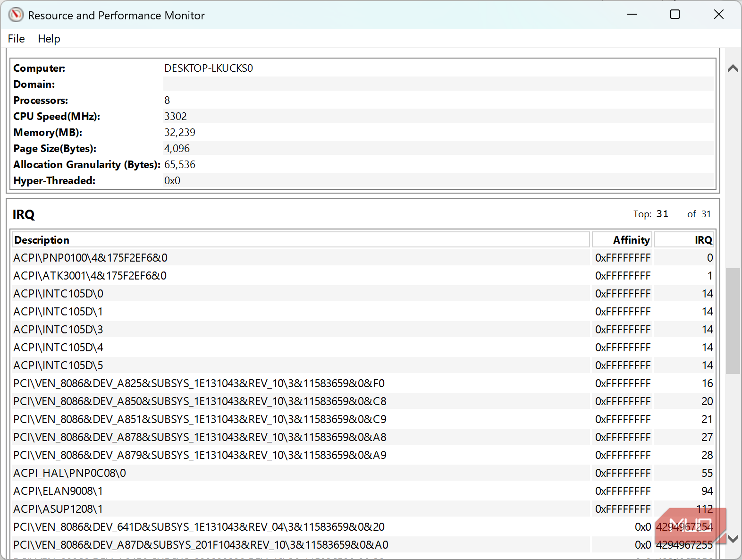Click the Resource and Performance Monitor app icon
The image size is (742, 560).
pyautogui.click(x=16, y=15)
